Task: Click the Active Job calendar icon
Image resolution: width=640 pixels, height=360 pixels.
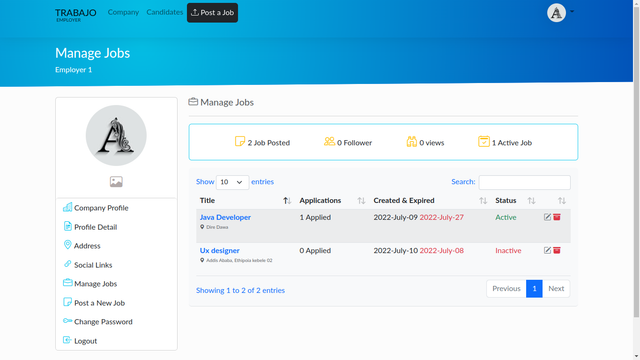Action: (484, 141)
